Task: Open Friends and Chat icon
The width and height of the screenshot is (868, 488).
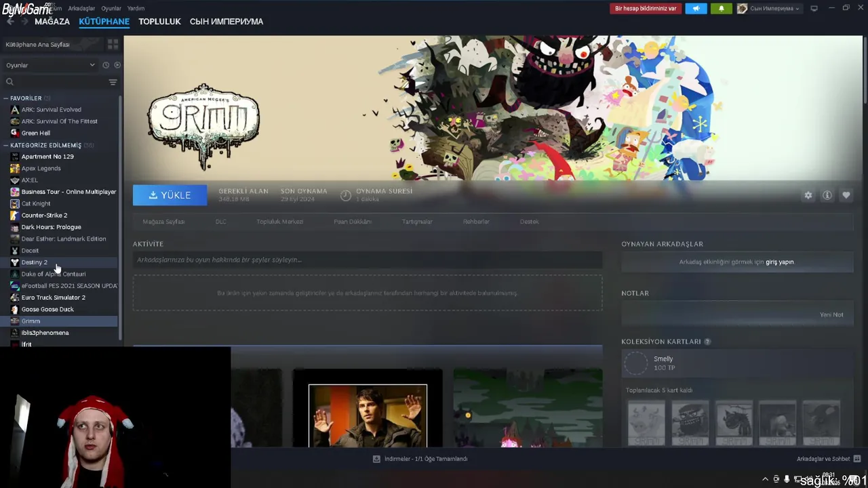Action: (x=857, y=459)
